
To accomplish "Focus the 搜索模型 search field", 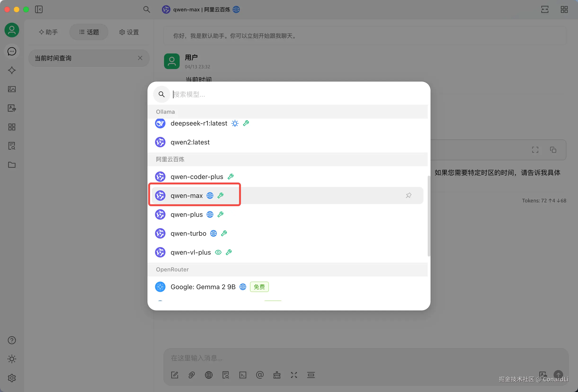I will 274,94.
